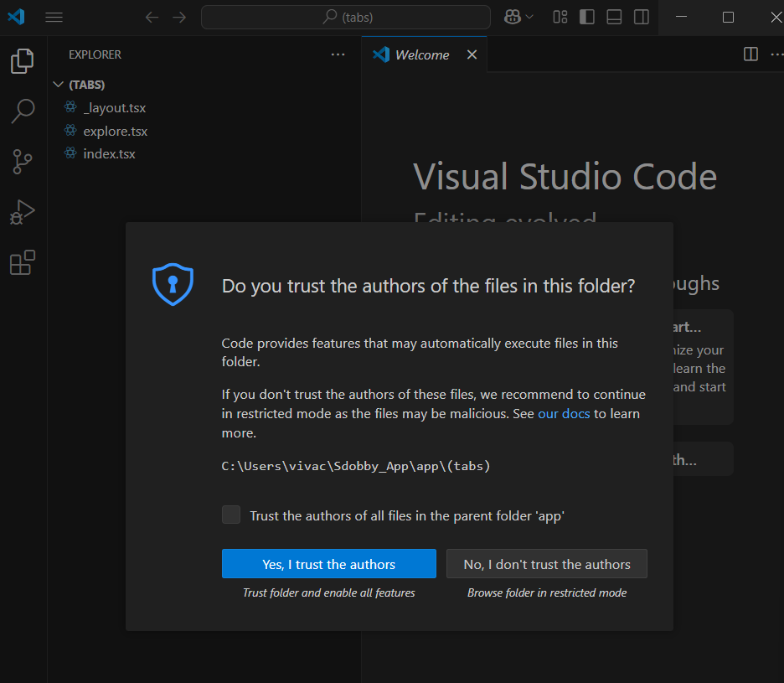Open the 'our docs' link
The height and width of the screenshot is (683, 784).
click(x=564, y=414)
